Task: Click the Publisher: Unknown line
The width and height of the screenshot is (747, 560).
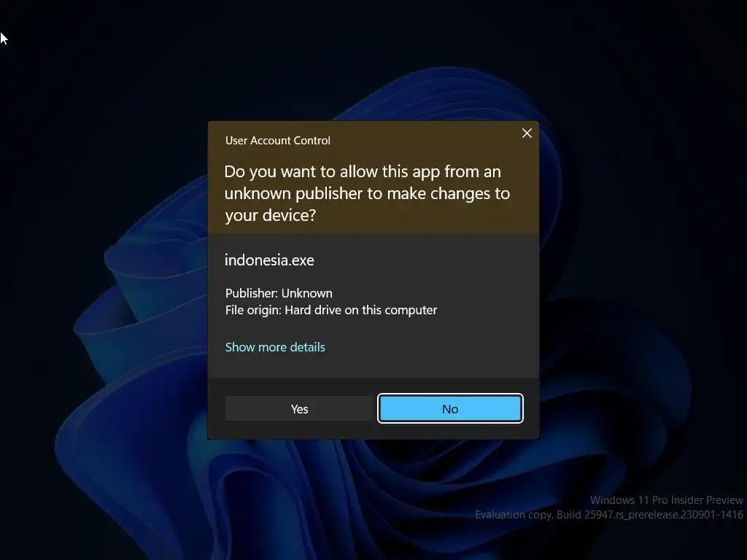Action: click(x=279, y=293)
